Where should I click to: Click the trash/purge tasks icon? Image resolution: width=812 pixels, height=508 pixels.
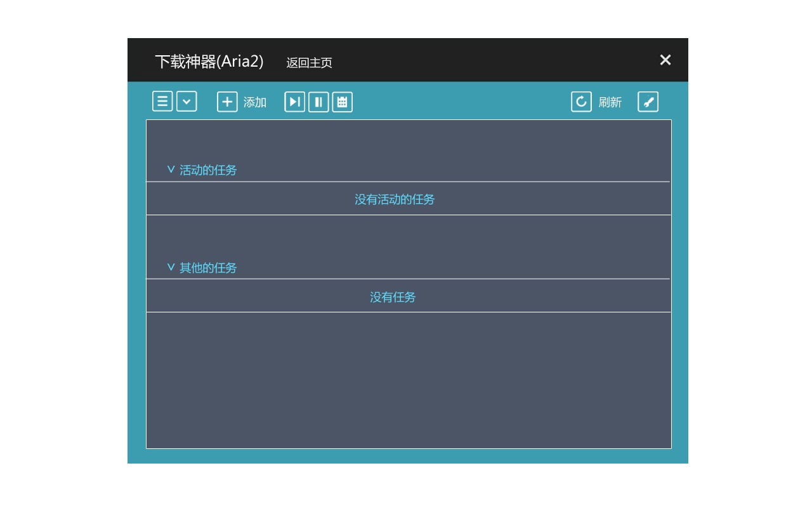pos(342,102)
